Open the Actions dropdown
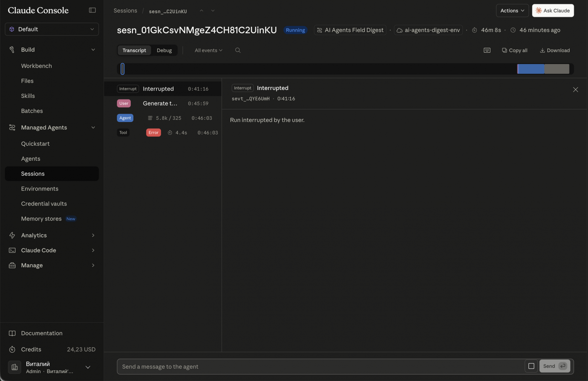Screen dimensions: 588x381 (512, 11)
